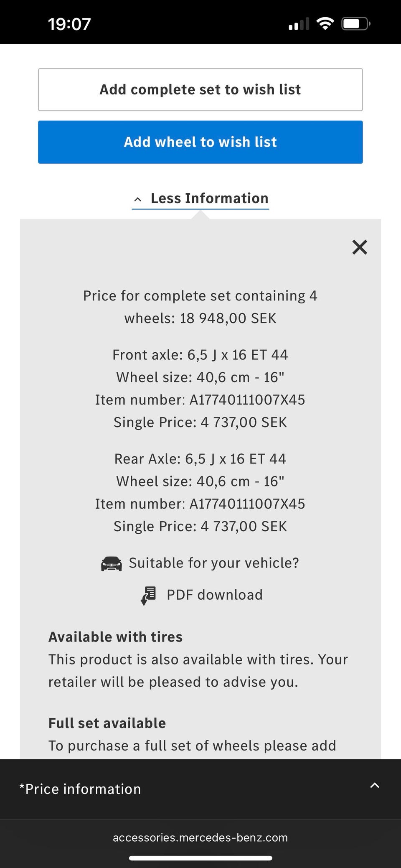Open the Suitable for your vehicle? link

point(213,563)
